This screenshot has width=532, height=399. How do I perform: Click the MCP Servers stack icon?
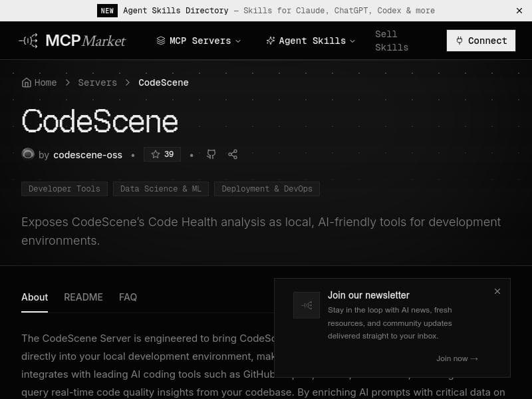(x=160, y=41)
